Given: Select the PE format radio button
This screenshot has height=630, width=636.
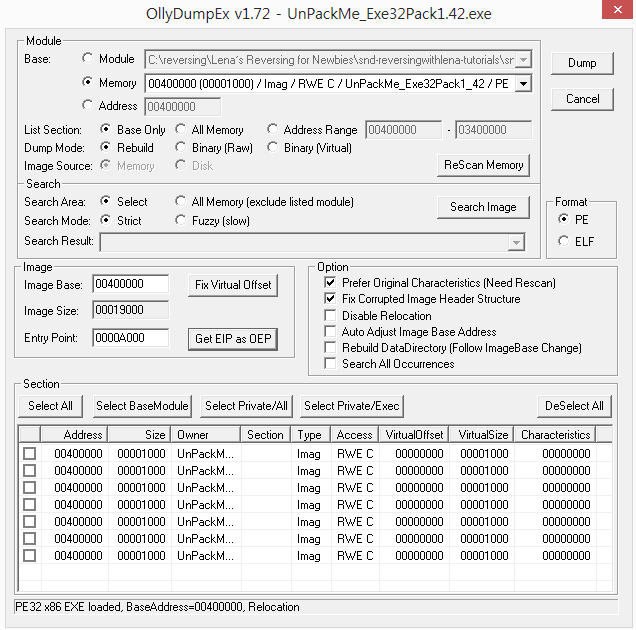Looking at the screenshot, I should (x=563, y=219).
